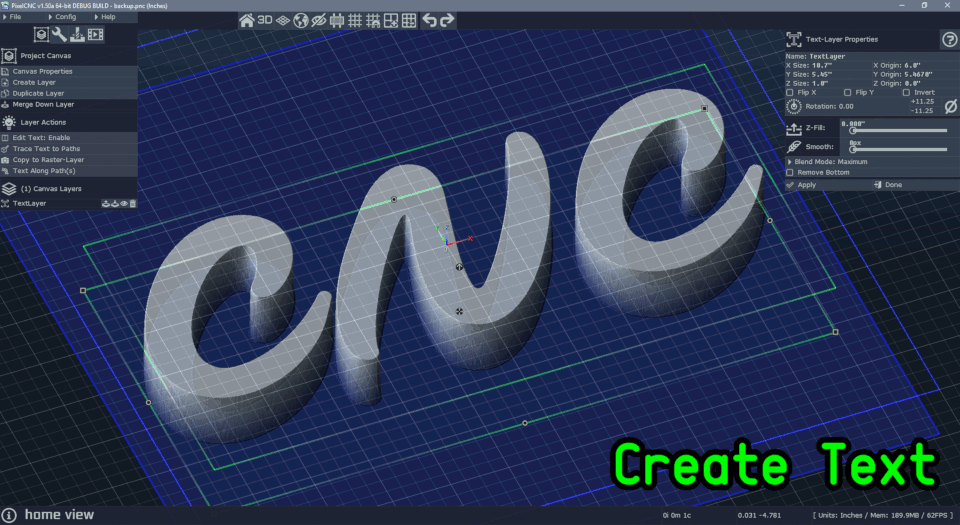The height and width of the screenshot is (525, 960).
Task: Click the globe icon in top toolbar
Action: [301, 20]
